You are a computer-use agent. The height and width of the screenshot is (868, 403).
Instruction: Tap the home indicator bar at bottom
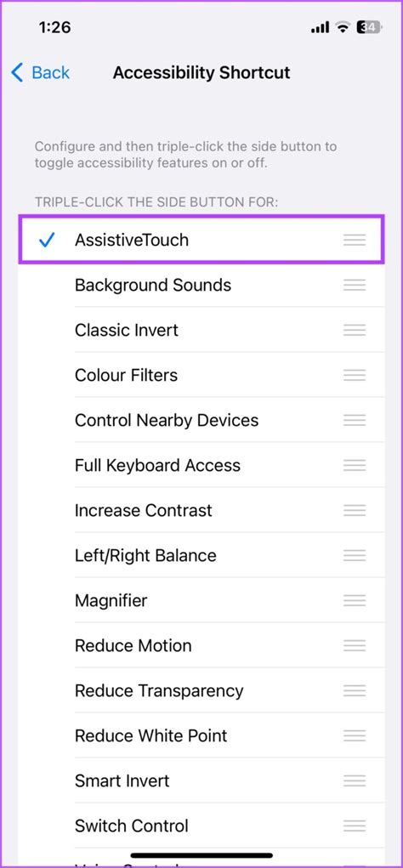(201, 855)
